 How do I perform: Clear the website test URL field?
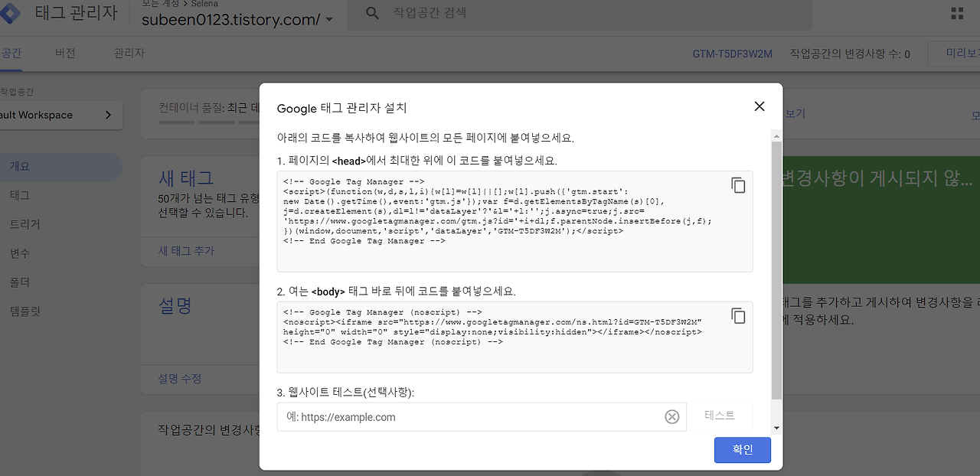tap(671, 417)
